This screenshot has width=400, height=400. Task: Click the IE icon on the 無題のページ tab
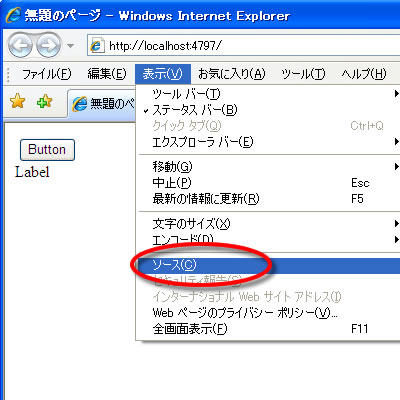point(80,104)
